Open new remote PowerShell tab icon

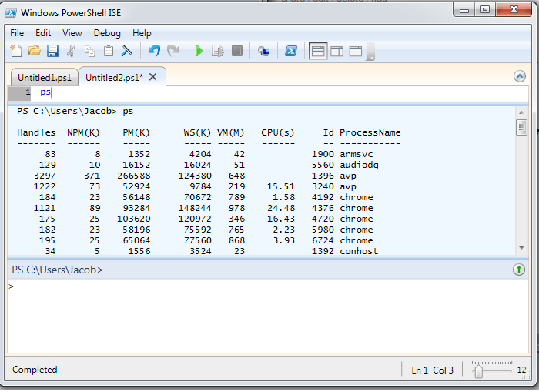pos(263,52)
